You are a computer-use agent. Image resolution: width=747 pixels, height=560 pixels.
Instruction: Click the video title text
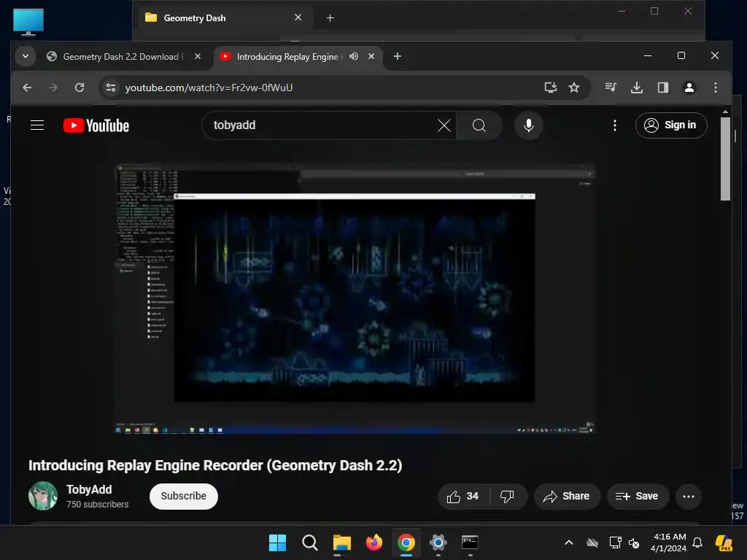pos(215,465)
